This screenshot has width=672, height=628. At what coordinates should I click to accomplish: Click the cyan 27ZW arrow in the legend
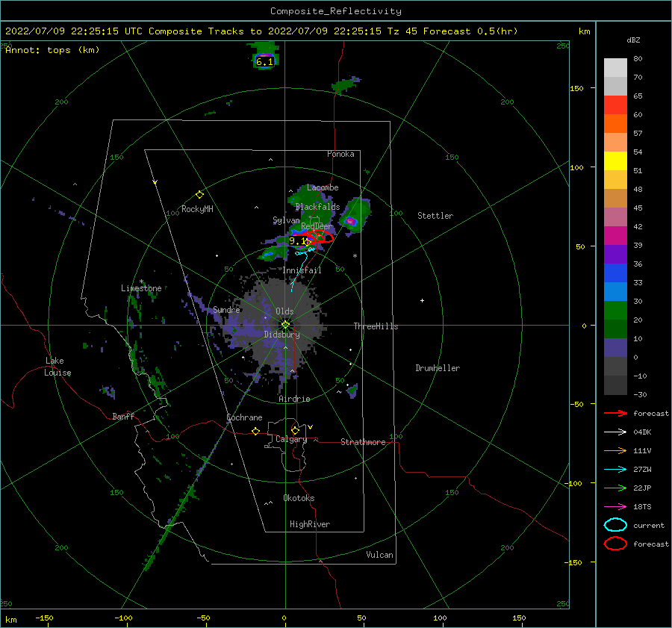click(615, 470)
